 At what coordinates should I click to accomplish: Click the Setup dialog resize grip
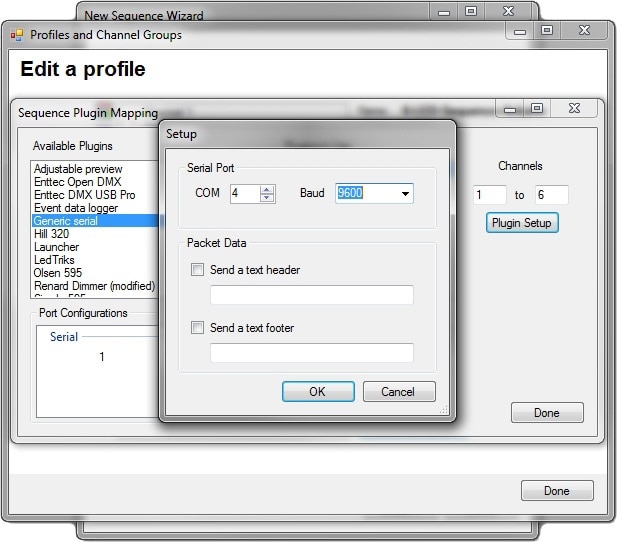point(444,410)
